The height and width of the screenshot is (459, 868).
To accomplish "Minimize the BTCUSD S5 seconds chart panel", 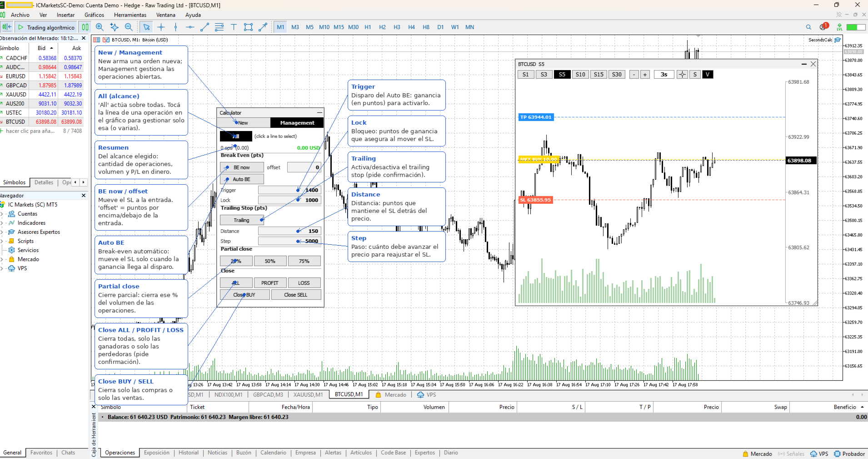I will (x=803, y=64).
